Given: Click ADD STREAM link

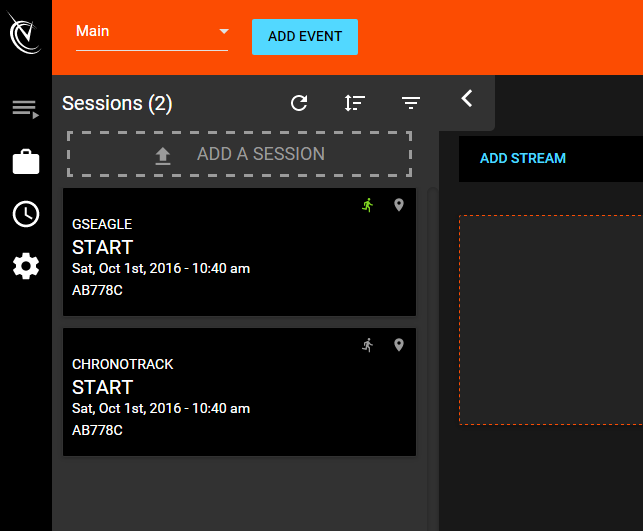Looking at the screenshot, I should point(522,158).
